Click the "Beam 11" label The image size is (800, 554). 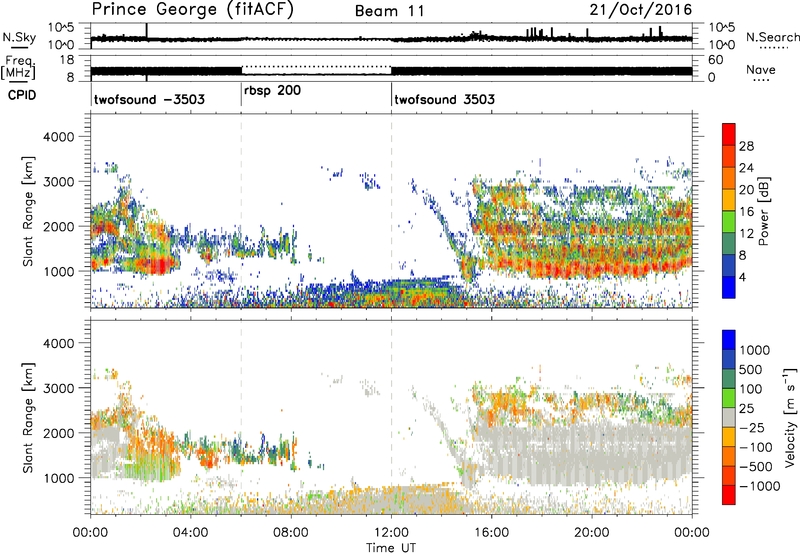tap(390, 11)
